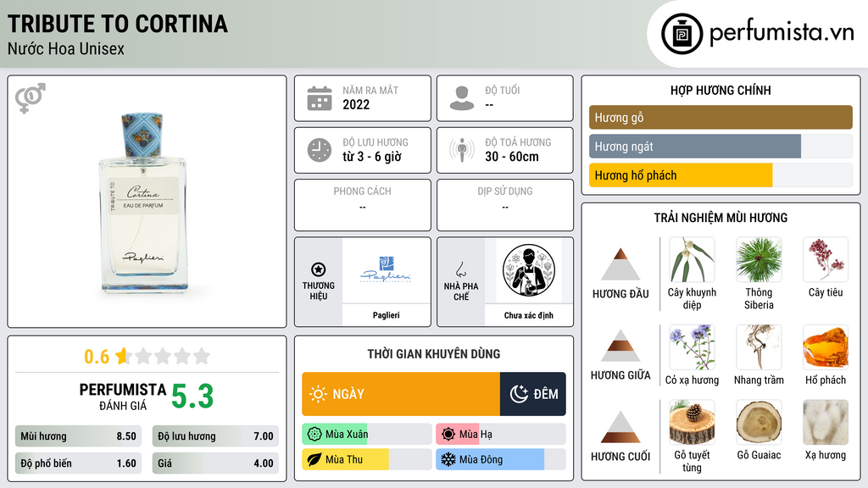Click the star badge icon above Thương hiệu
Image resolution: width=868 pixels, height=488 pixels.
point(319,269)
